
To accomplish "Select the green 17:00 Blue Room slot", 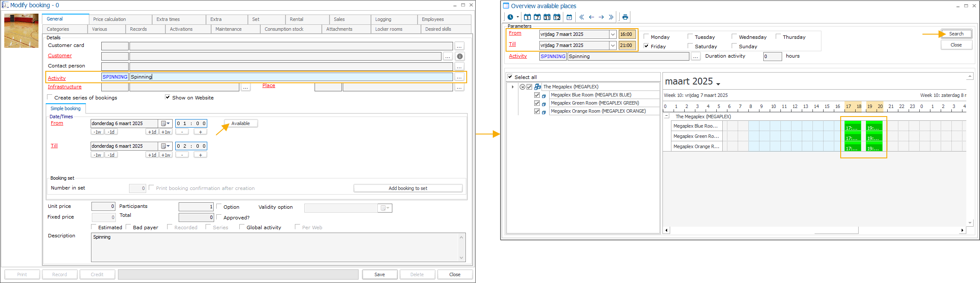I will tap(852, 127).
